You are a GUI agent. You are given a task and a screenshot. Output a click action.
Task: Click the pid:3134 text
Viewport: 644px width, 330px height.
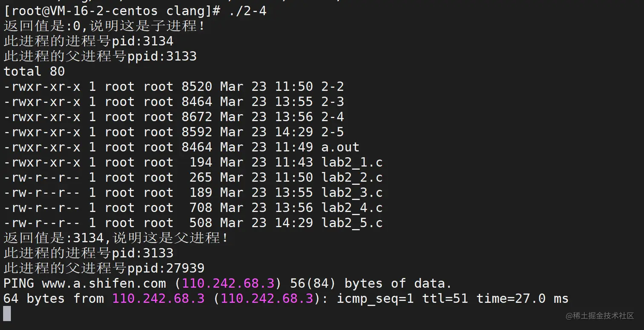(143, 41)
